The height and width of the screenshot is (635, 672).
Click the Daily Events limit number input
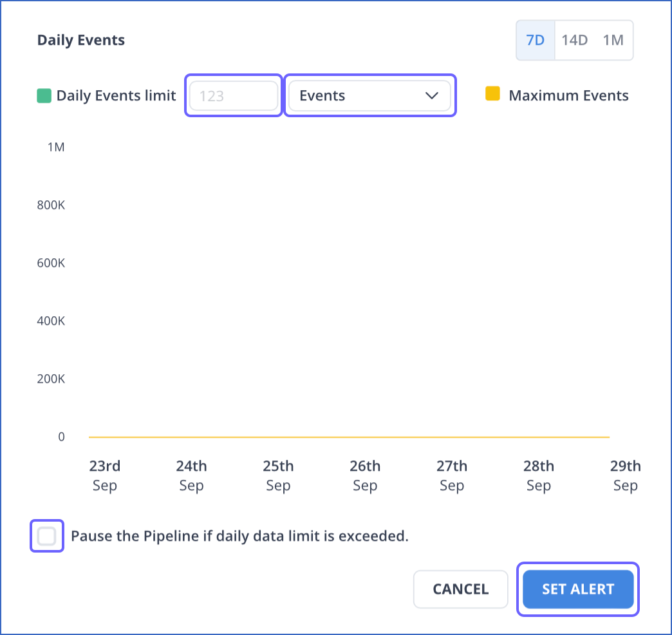point(233,95)
